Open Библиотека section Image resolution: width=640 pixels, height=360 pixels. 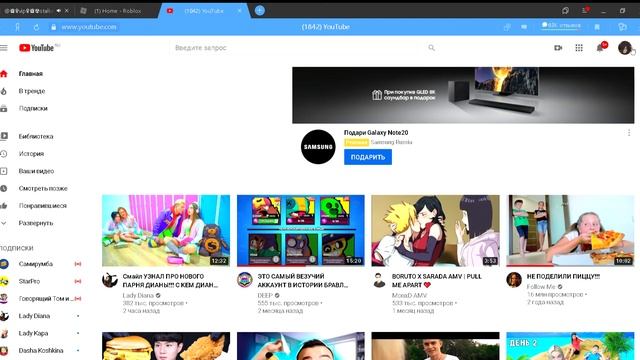pyautogui.click(x=36, y=136)
